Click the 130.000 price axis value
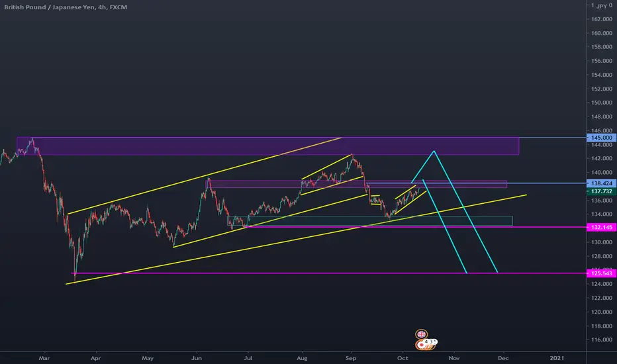617x364 pixels. [602, 242]
